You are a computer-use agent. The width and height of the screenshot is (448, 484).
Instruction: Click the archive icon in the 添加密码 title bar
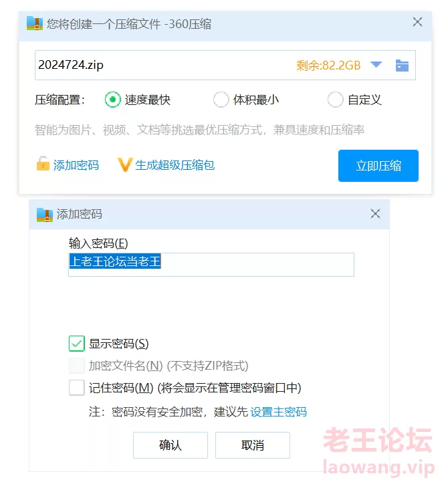tap(44, 215)
